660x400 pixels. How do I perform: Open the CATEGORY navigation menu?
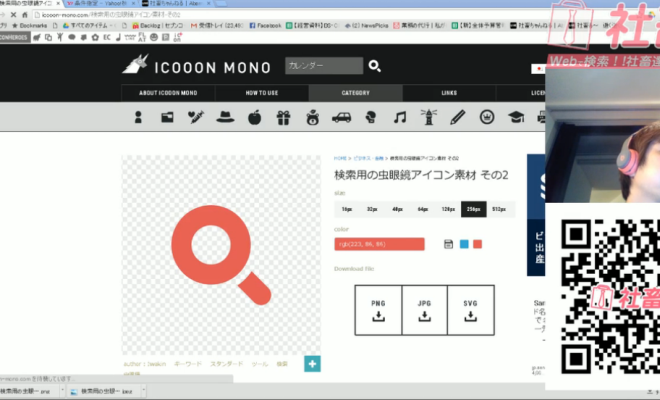point(355,93)
